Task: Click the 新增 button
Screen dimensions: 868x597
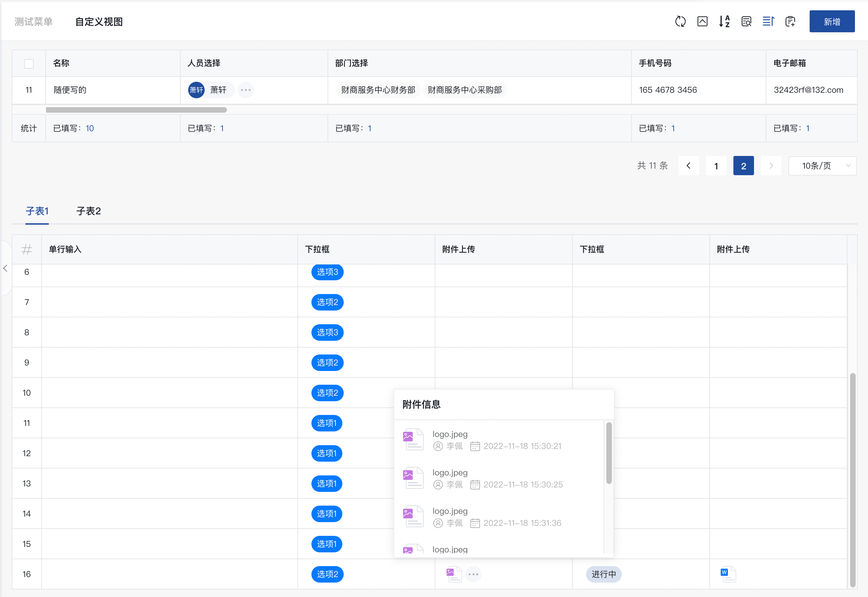Action: click(832, 22)
